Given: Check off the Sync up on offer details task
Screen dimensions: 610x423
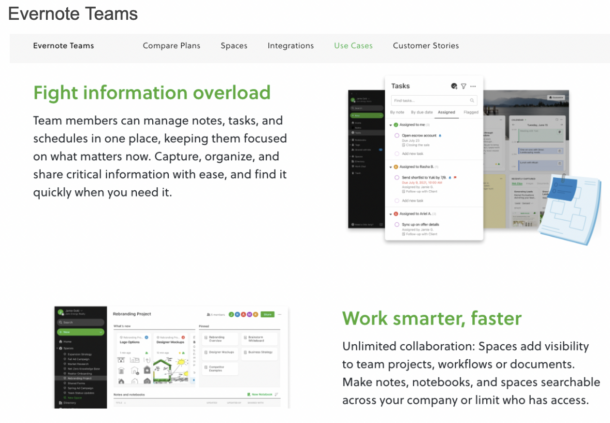Looking at the screenshot, I should click(x=397, y=225).
